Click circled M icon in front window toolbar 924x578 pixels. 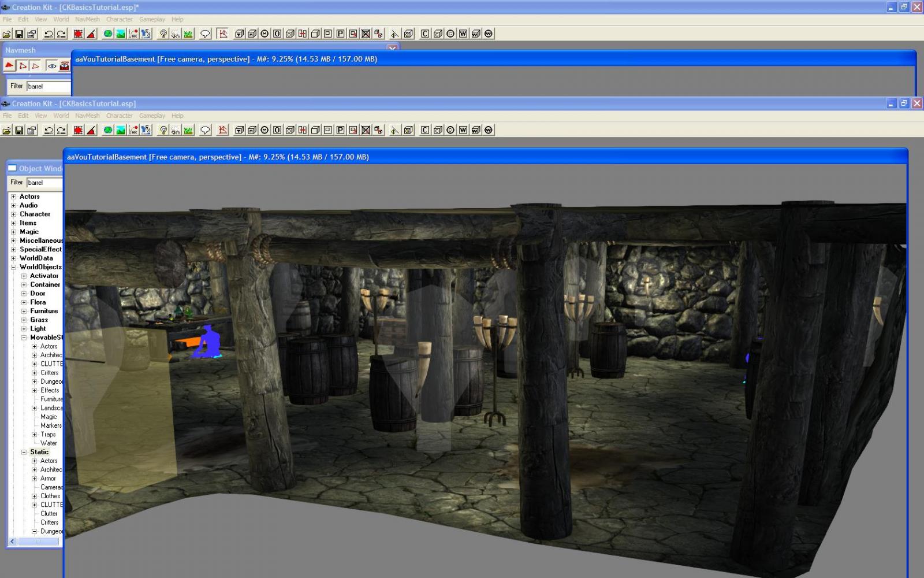point(264,131)
